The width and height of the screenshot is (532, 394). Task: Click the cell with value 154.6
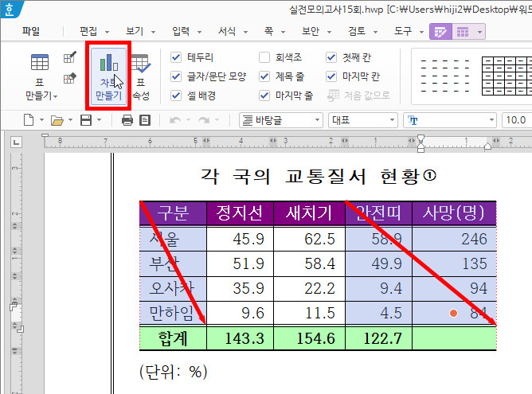point(309,338)
